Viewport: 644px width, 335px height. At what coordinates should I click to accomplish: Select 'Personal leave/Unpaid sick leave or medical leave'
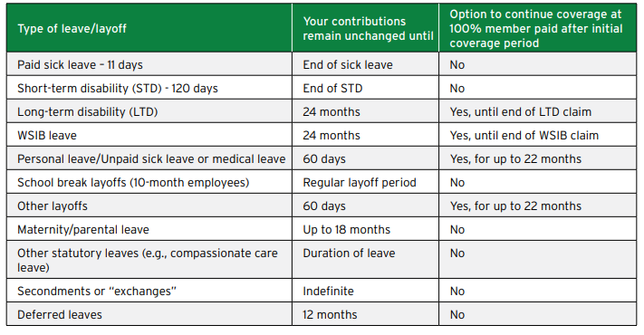(149, 158)
